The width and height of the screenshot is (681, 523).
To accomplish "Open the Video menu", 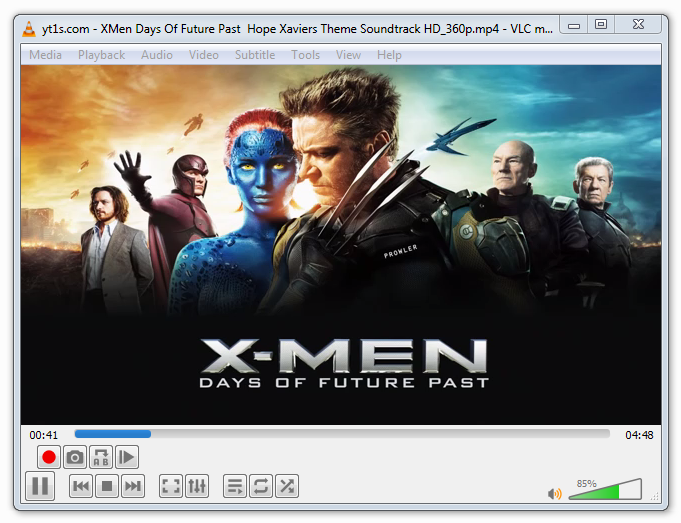I will [x=203, y=55].
